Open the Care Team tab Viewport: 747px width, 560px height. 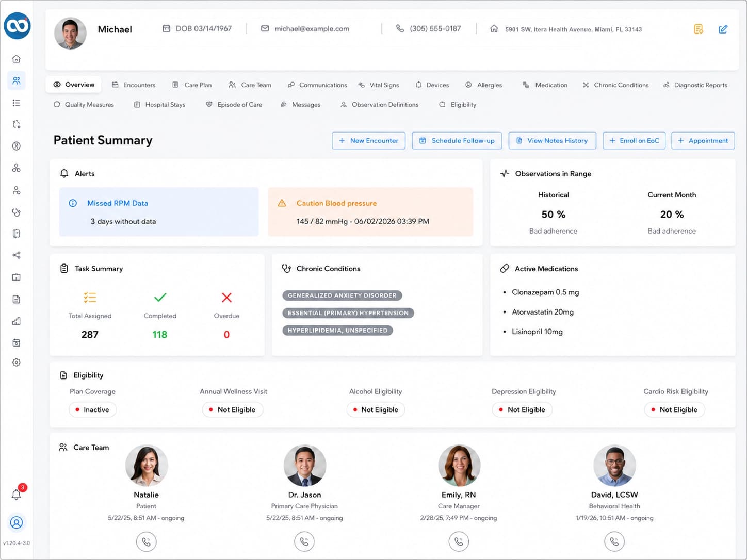click(250, 85)
